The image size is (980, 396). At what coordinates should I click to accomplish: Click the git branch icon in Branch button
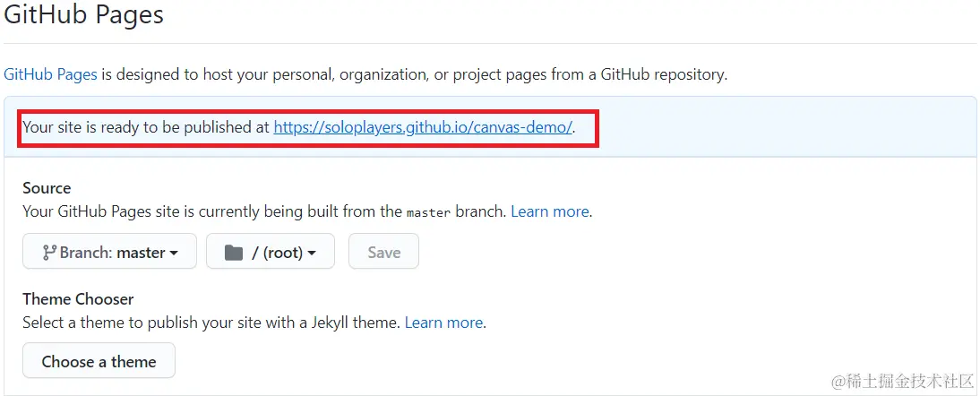[49, 253]
